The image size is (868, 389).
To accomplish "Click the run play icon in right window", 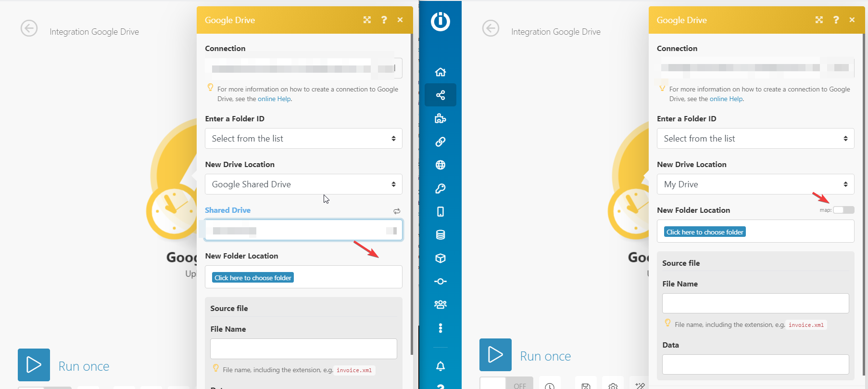I will pos(495,355).
